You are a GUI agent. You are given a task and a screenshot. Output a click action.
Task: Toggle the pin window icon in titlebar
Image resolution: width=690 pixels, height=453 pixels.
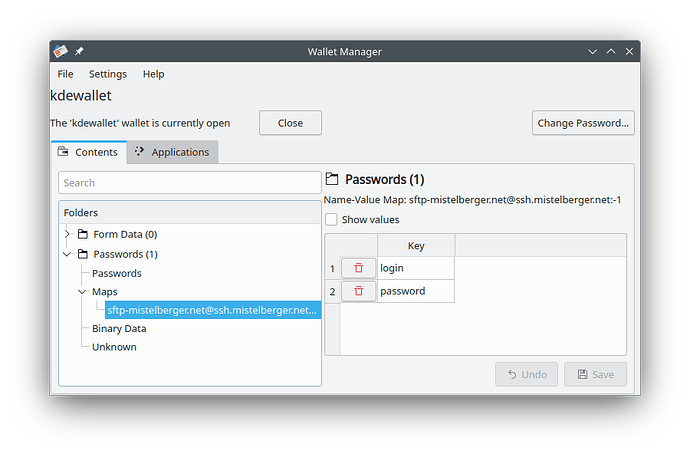(x=79, y=51)
